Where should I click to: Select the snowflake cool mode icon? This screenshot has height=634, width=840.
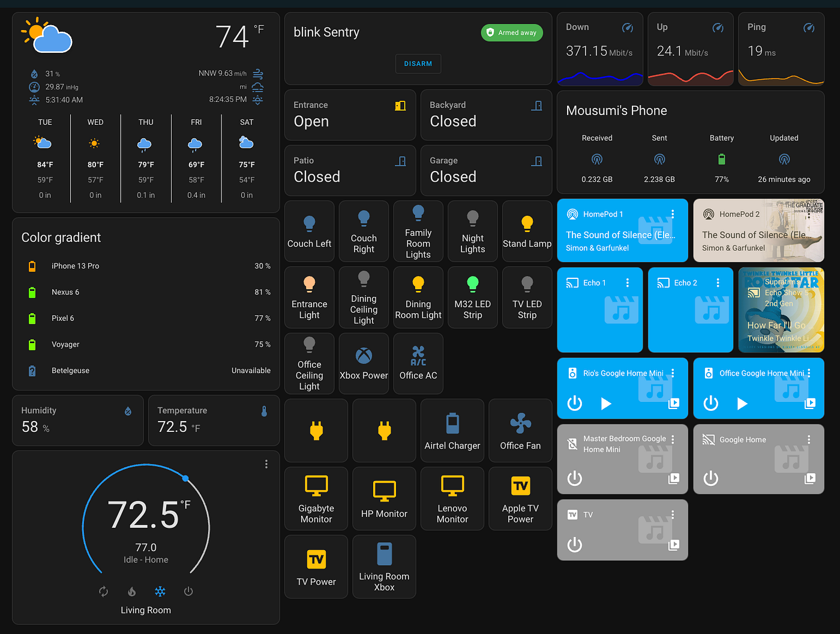point(160,591)
